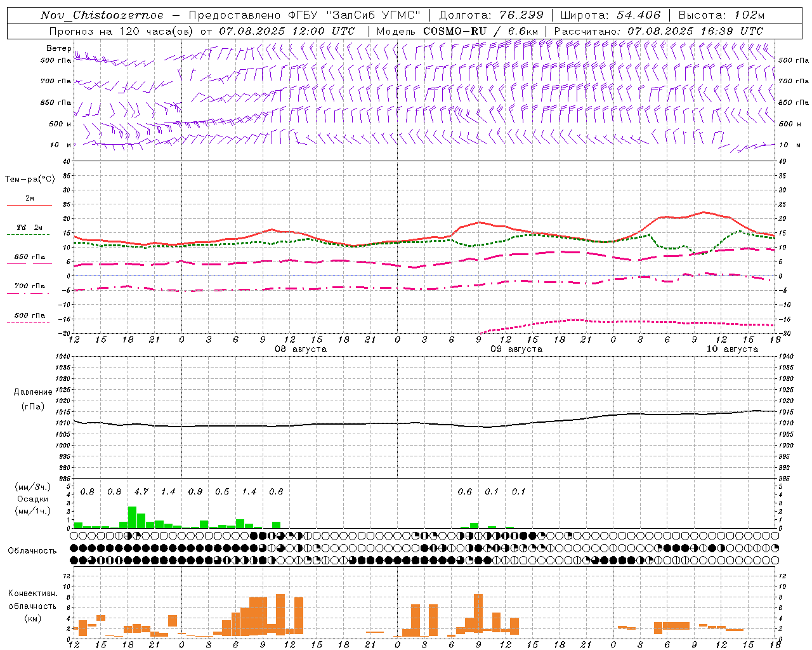Click the 500 гПа temperature legend entry

coord(30,315)
